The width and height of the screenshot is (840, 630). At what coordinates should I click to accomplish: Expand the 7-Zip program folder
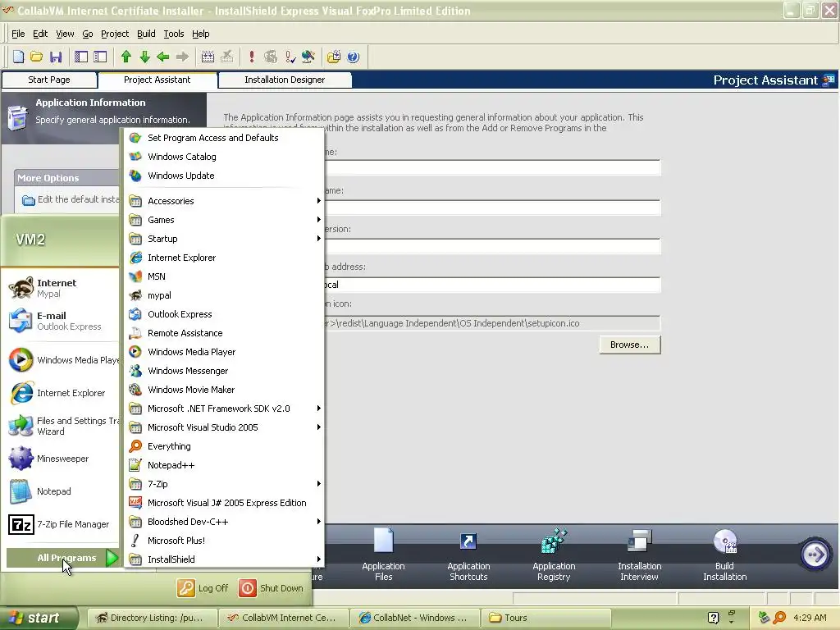point(224,484)
